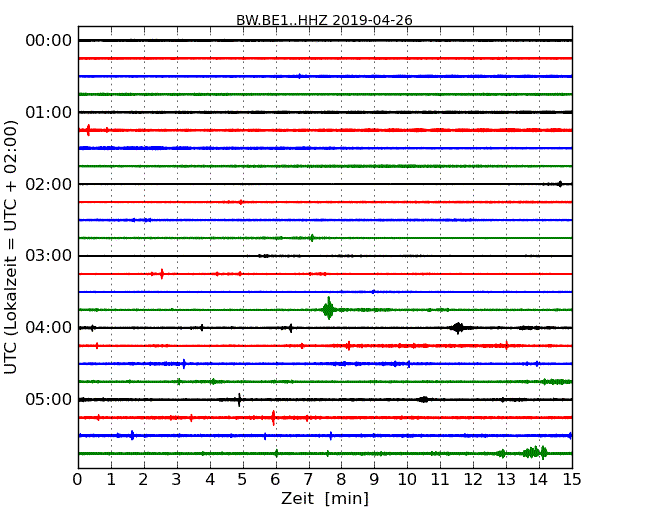Click the red spike near minute 13 in 04:15 trace
The image size is (650, 520).
507,345
